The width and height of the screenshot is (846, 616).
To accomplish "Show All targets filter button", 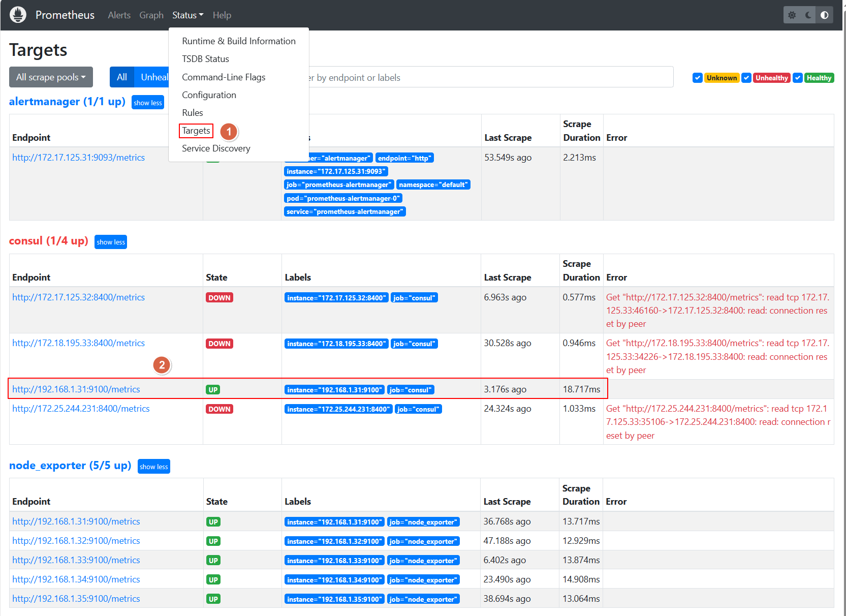I will coord(122,77).
